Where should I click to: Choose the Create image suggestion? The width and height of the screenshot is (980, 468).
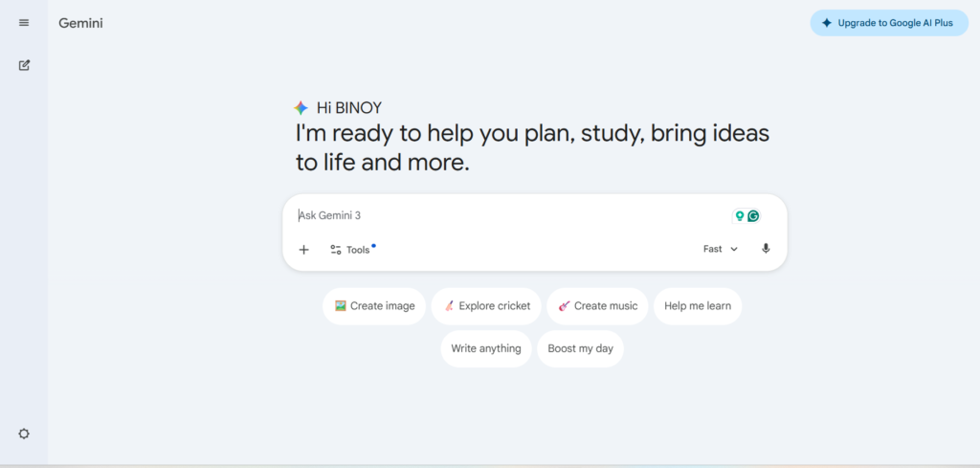point(374,306)
